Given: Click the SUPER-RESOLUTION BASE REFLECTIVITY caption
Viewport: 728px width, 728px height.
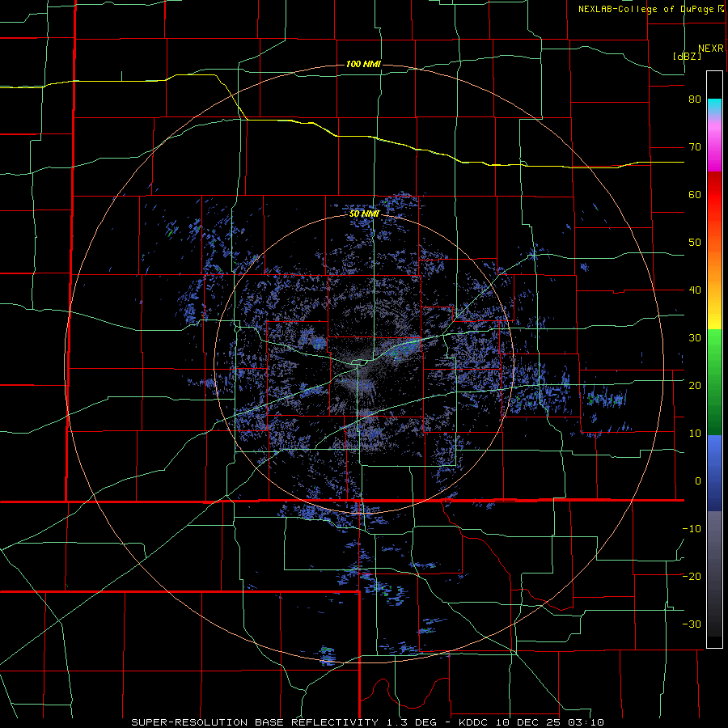Looking at the screenshot, I should point(255,722).
